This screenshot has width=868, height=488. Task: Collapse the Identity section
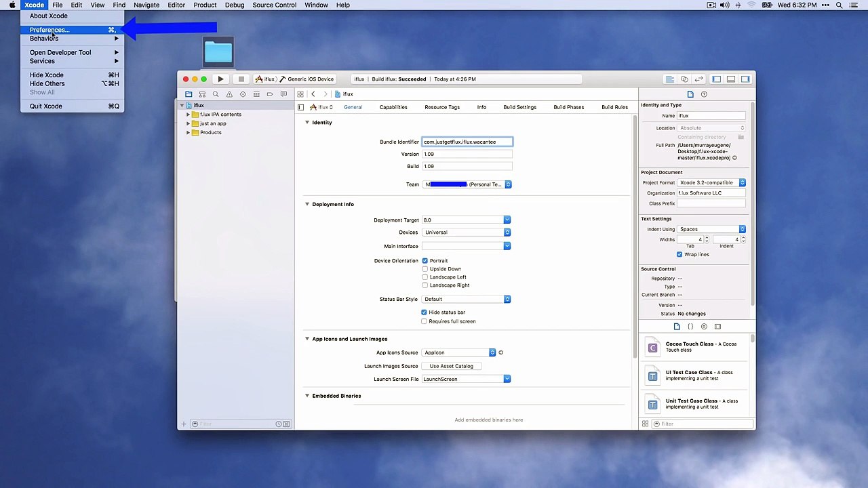click(x=307, y=123)
